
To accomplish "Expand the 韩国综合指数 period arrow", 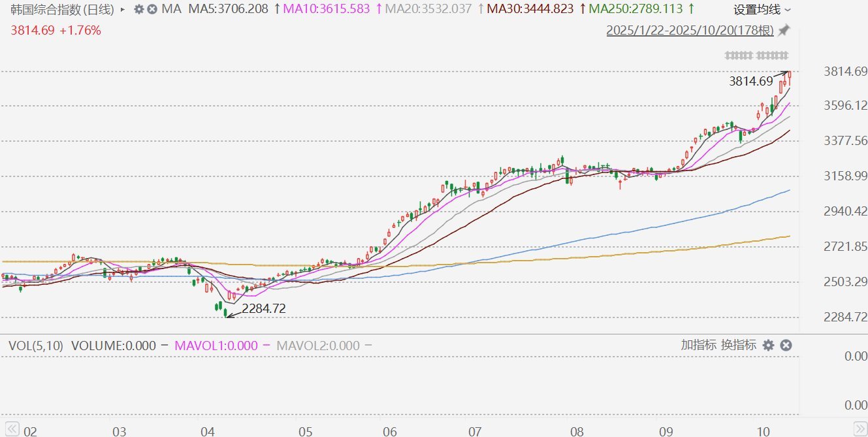I will click(x=123, y=10).
